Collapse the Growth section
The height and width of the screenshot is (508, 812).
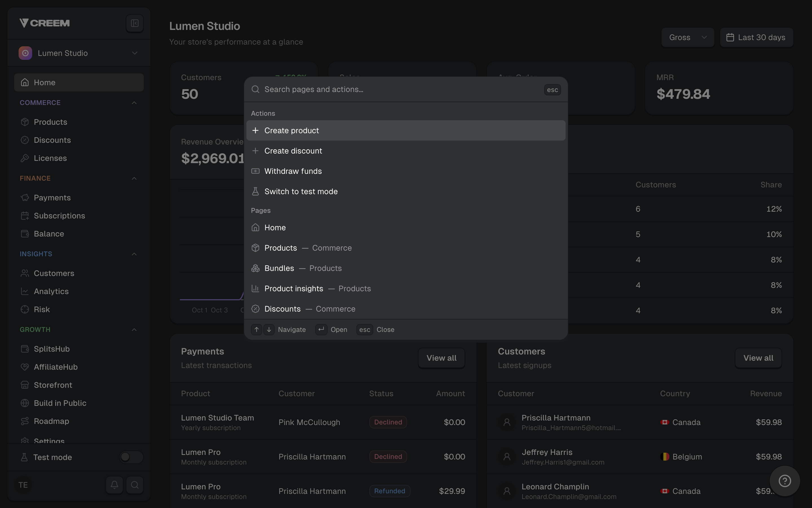pyautogui.click(x=134, y=330)
